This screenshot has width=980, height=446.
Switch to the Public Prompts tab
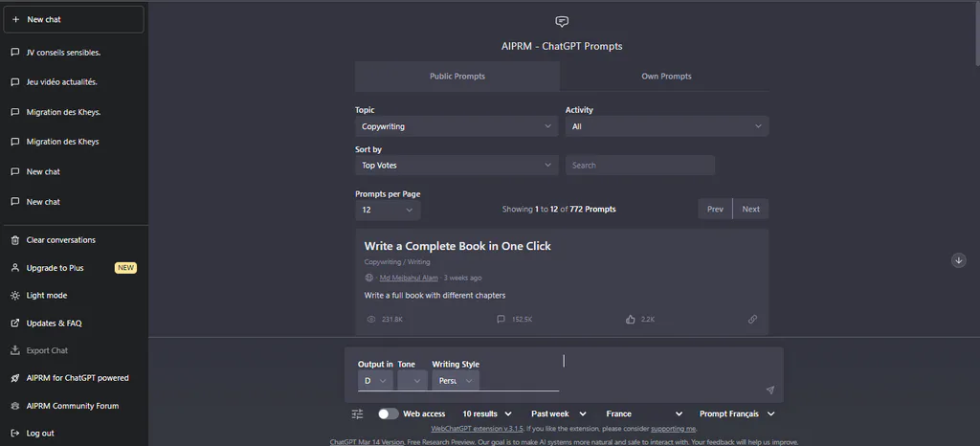(457, 77)
